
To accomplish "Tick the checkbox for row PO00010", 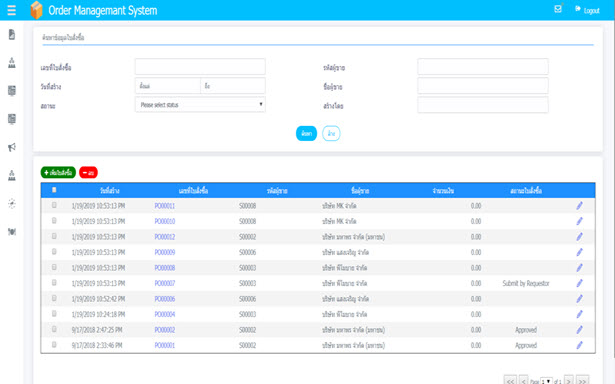I will click(x=54, y=220).
